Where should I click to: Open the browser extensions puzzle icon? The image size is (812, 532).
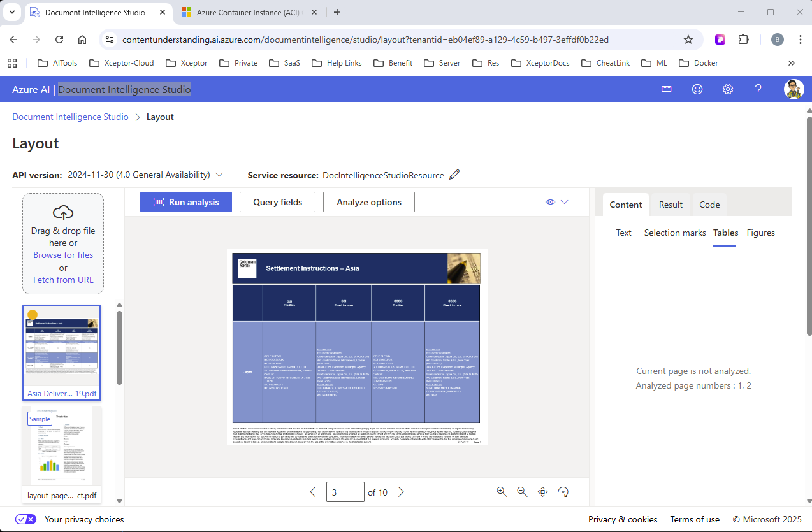[743, 40]
